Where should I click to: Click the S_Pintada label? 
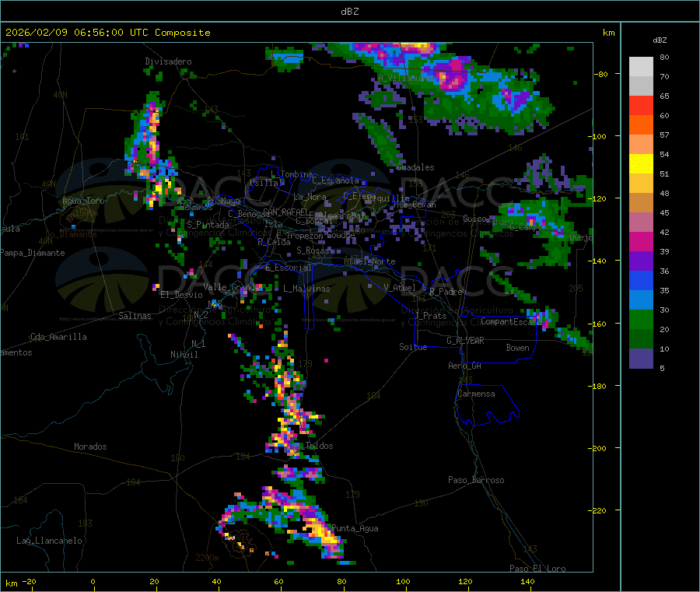[x=208, y=225]
